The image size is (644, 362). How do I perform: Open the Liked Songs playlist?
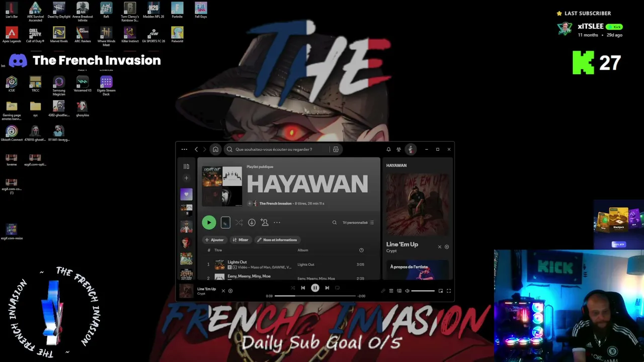coord(186,194)
